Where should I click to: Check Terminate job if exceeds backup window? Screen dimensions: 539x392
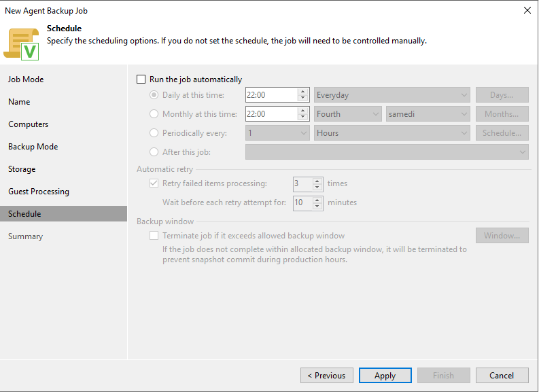tap(154, 236)
